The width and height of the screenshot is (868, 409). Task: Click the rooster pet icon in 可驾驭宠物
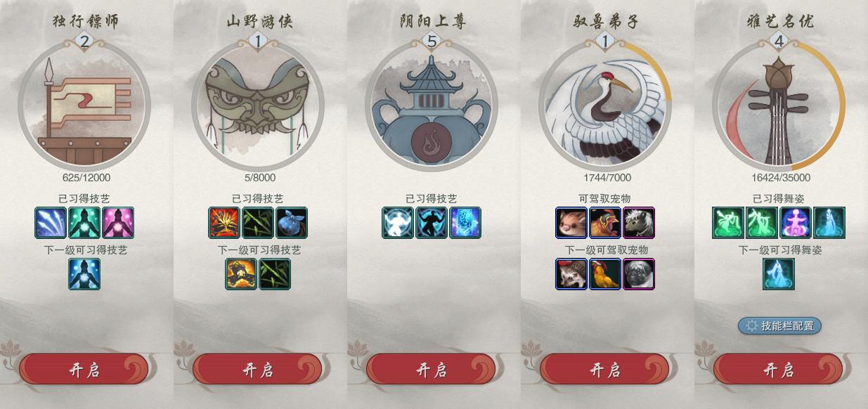(605, 223)
